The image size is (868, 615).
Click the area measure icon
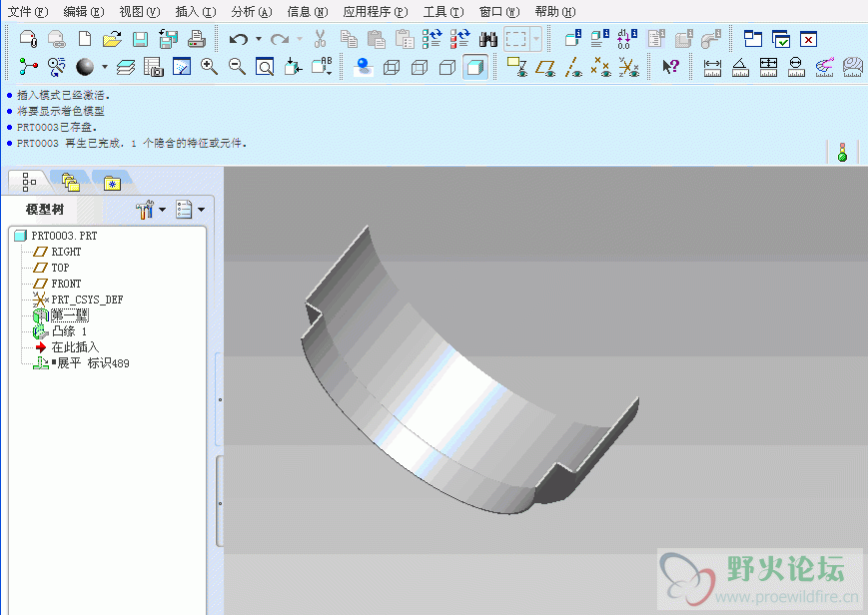pyautogui.click(x=768, y=67)
